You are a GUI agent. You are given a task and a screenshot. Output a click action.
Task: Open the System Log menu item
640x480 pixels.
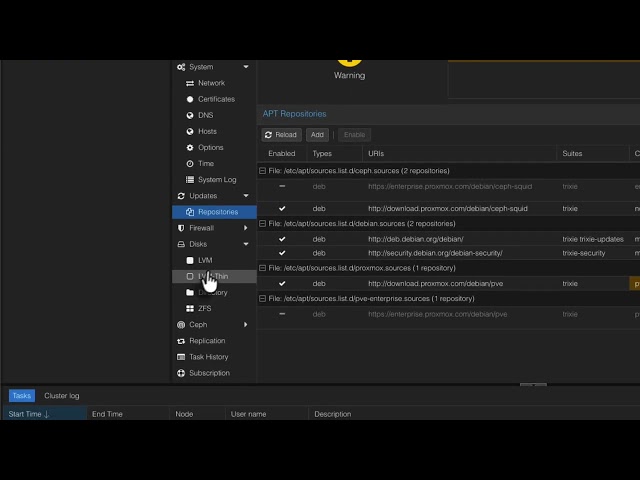point(214,180)
